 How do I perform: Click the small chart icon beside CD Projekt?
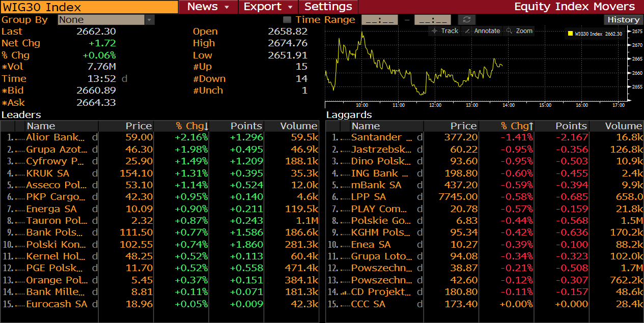345,292
